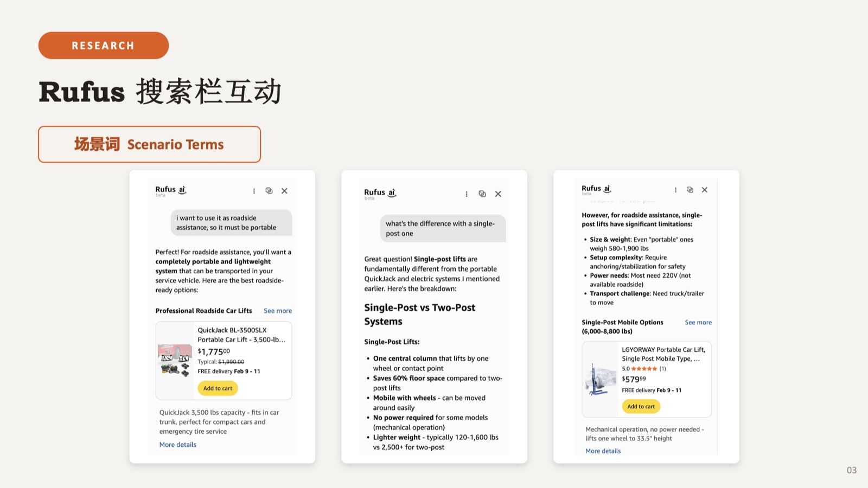Click the Rufus ai logo in the single-post limitations panel
The image size is (868, 488).
coord(596,189)
